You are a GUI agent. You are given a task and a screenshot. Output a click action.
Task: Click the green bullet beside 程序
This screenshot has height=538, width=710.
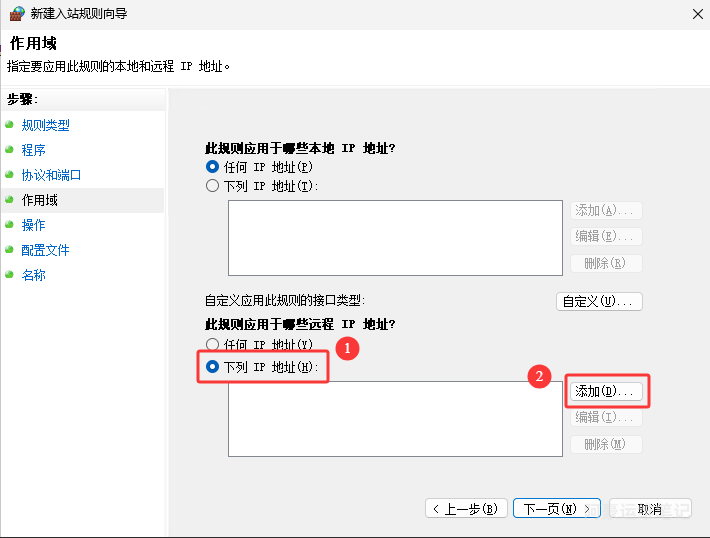click(10, 150)
